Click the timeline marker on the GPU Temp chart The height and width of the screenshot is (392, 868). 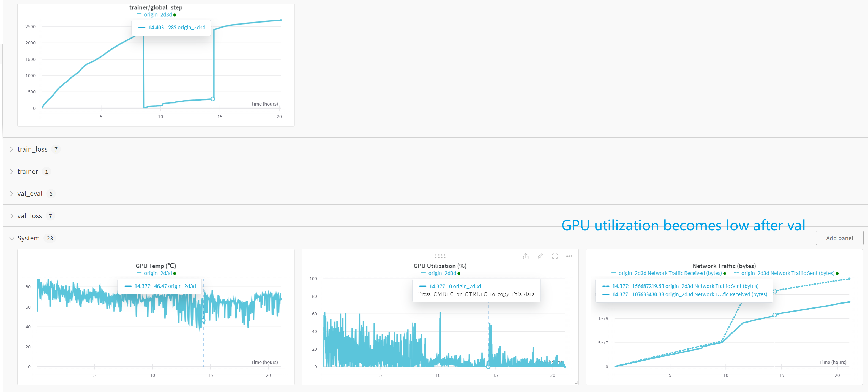point(203,321)
